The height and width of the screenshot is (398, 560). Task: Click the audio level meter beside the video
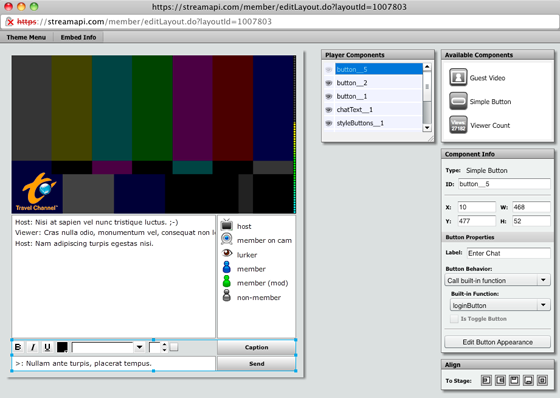[294, 134]
